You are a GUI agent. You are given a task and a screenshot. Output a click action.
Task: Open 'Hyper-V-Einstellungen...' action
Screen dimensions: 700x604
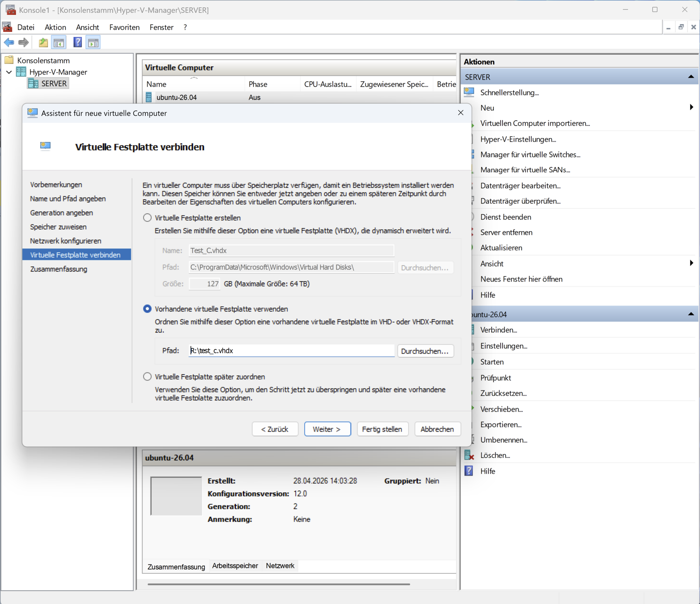click(x=518, y=139)
